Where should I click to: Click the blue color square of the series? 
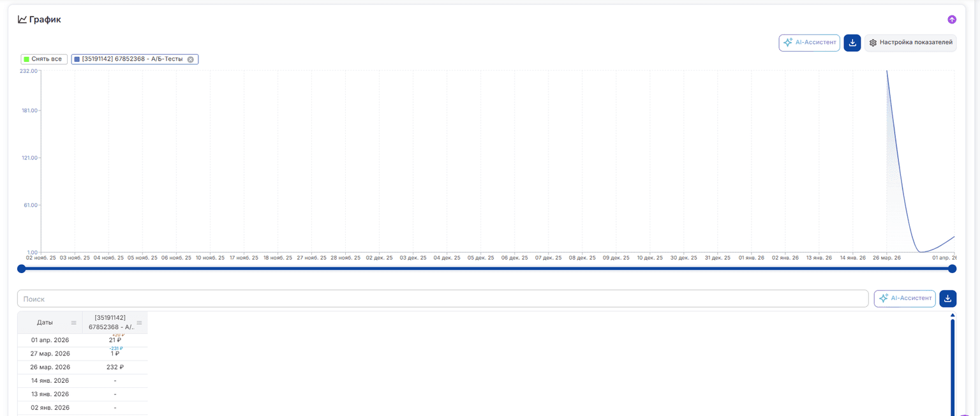(x=77, y=59)
